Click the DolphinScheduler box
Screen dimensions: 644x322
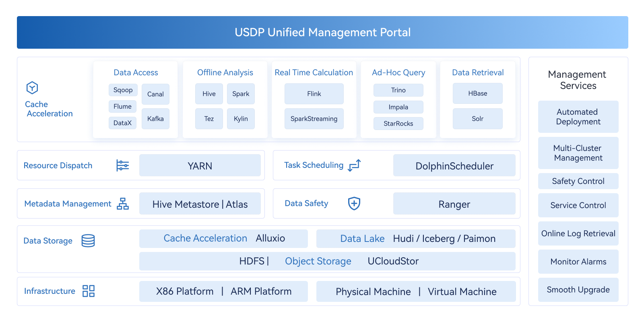454,165
